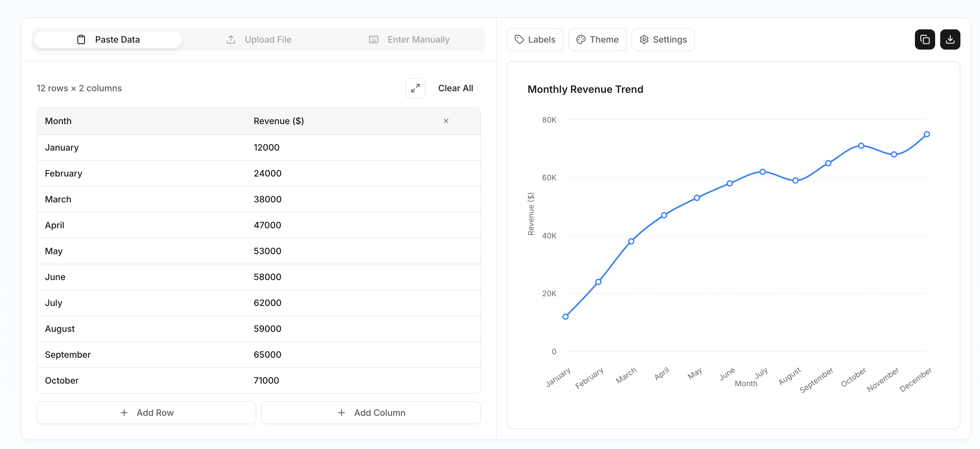Edit the January revenue cell 12000
Viewport: 980px width, 449px height.
coord(266,147)
